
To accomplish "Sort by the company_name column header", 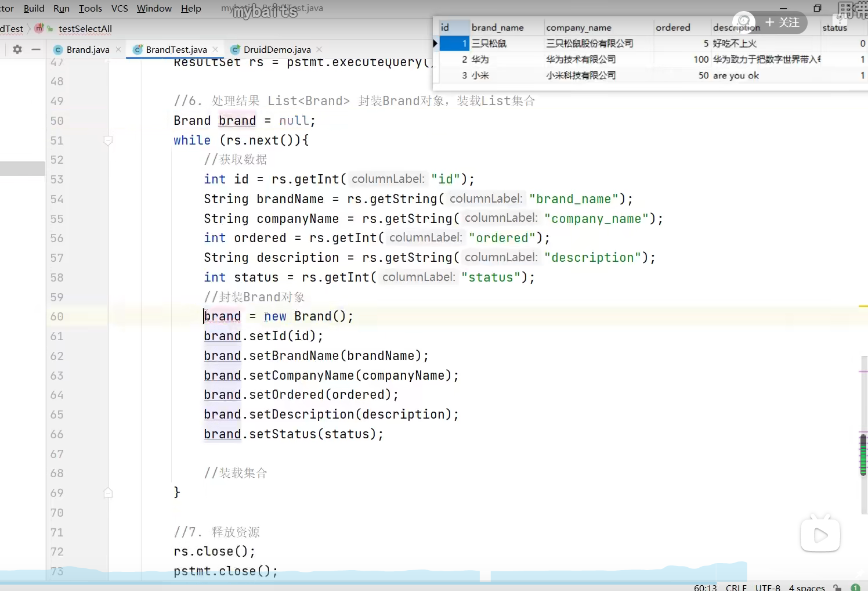I will pyautogui.click(x=599, y=27).
